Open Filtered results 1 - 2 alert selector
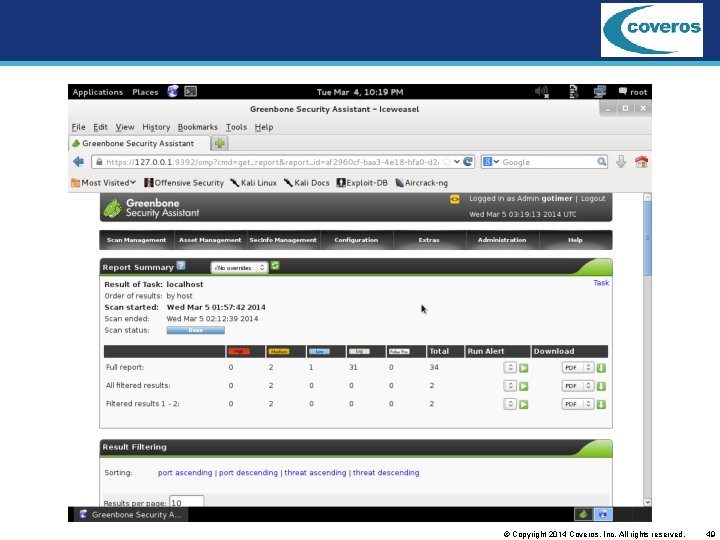Viewport: 720px width, 540px height. tap(510, 404)
